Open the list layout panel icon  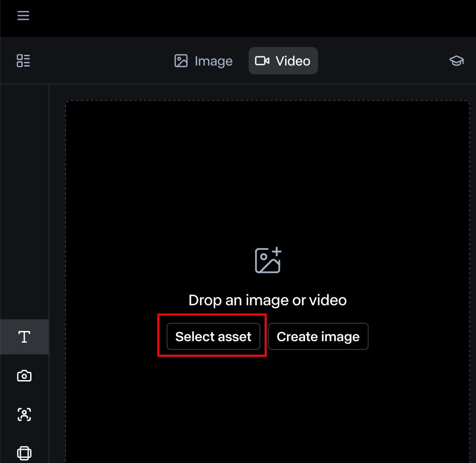click(23, 61)
